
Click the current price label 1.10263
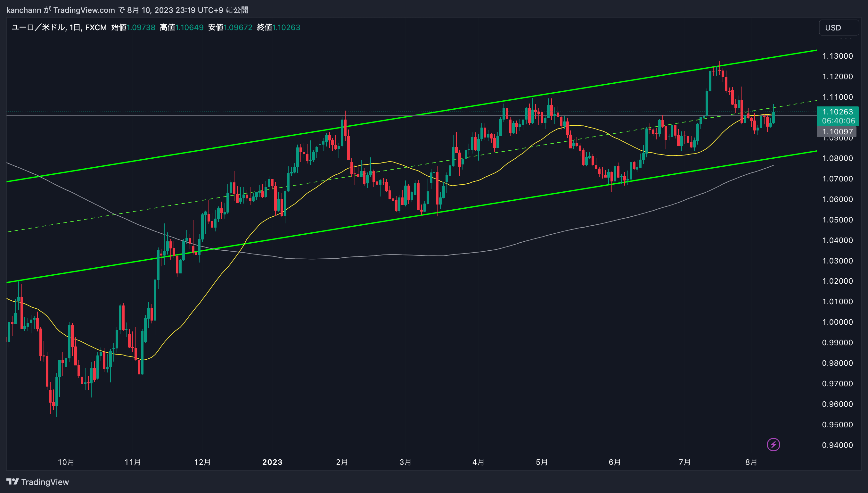[838, 112]
